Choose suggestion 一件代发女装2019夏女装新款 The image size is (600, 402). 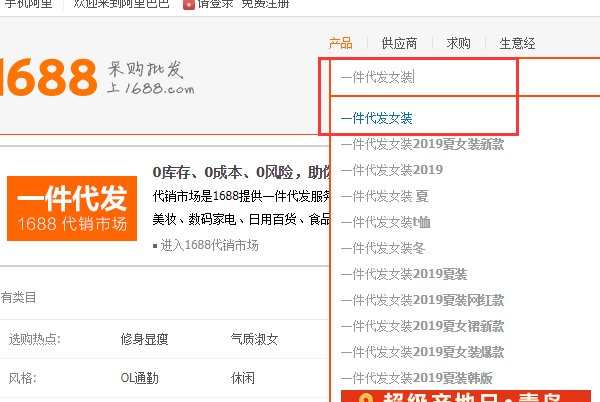[x=422, y=144]
